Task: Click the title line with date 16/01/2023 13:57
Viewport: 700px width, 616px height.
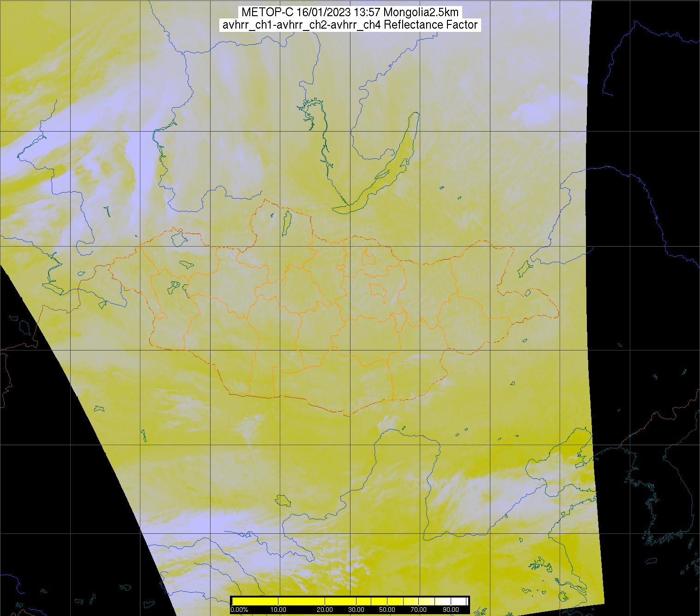Action: (x=350, y=12)
